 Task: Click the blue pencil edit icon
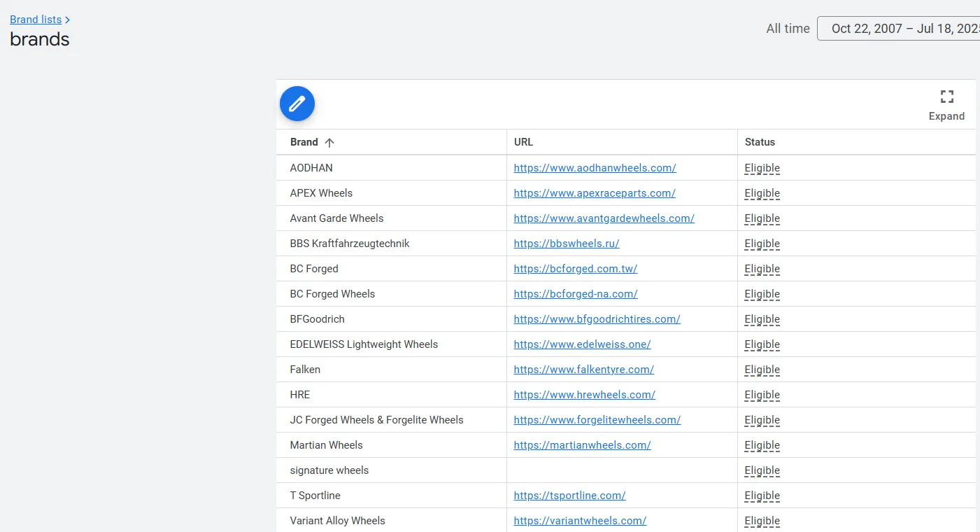pyautogui.click(x=297, y=103)
